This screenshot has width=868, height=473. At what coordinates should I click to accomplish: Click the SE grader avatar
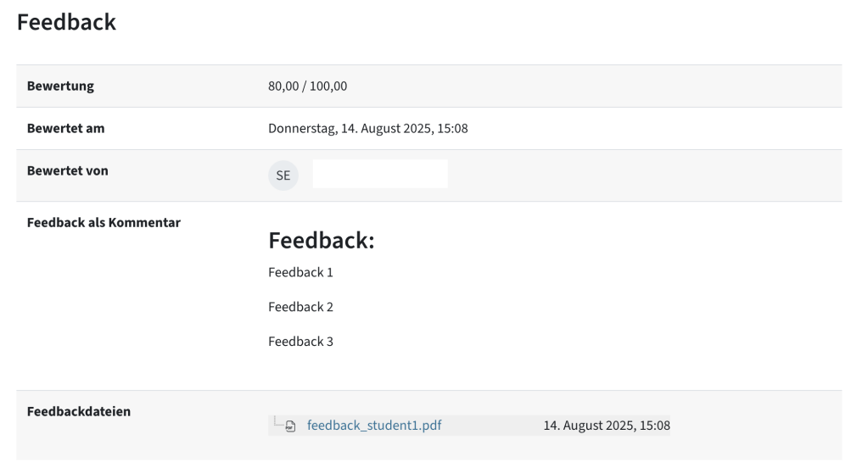coord(283,175)
